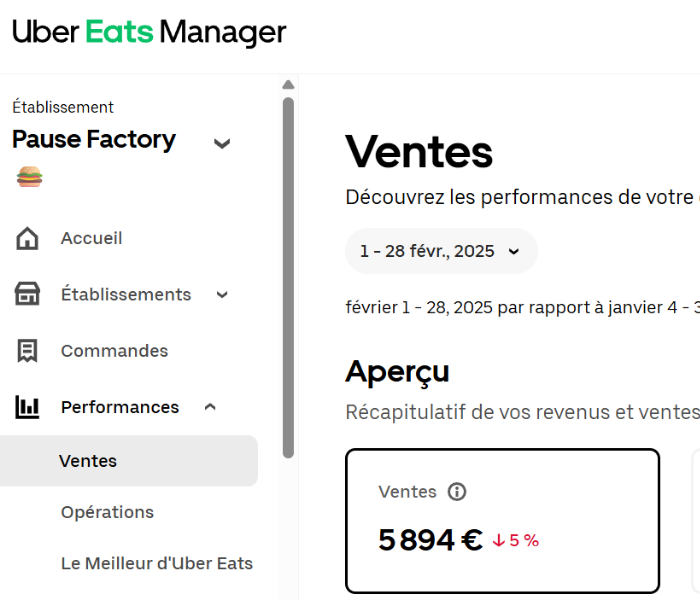This screenshot has height=600, width=700.
Task: Click the Performances bar chart icon
Action: [x=28, y=407]
